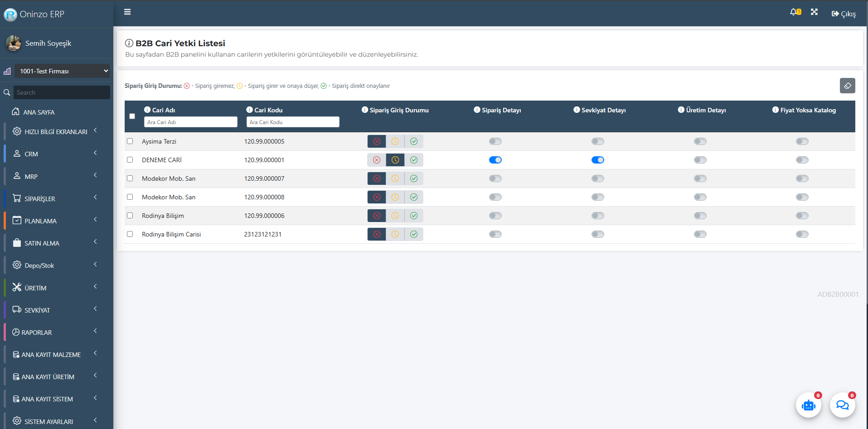Click the Ara Cari Adı filter field
This screenshot has width=868, height=429.
(x=190, y=122)
